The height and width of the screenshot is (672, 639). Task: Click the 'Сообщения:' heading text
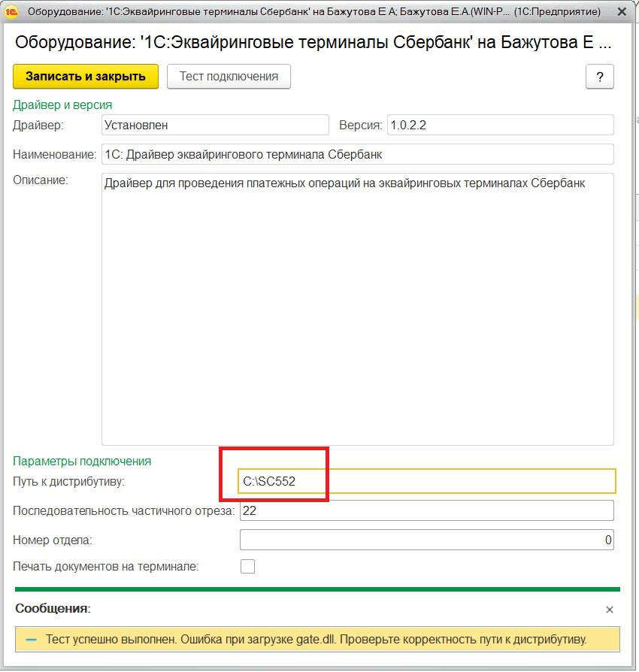(x=53, y=608)
